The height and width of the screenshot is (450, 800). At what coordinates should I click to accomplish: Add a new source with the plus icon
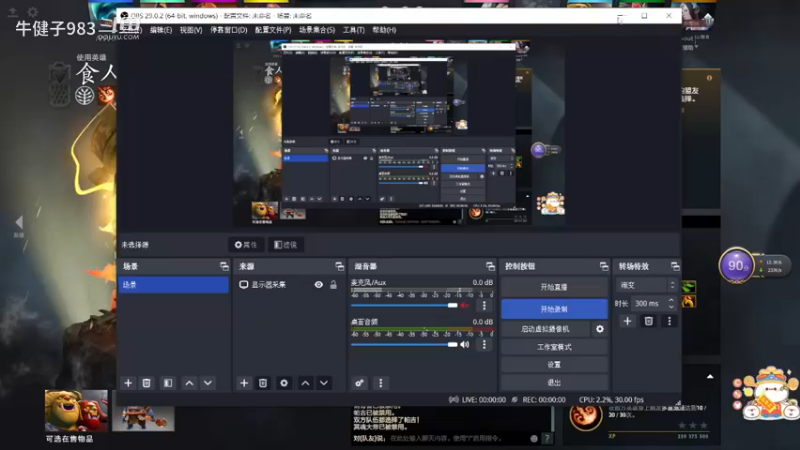(x=244, y=383)
